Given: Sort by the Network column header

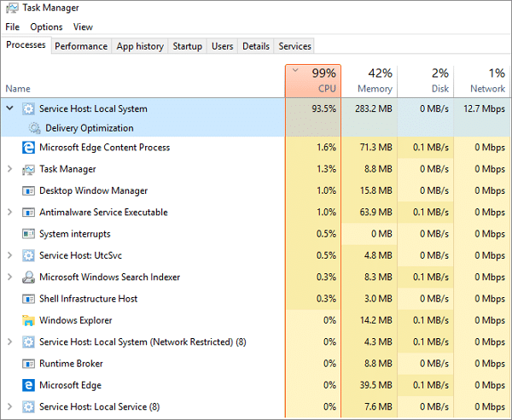Looking at the screenshot, I should (482, 81).
